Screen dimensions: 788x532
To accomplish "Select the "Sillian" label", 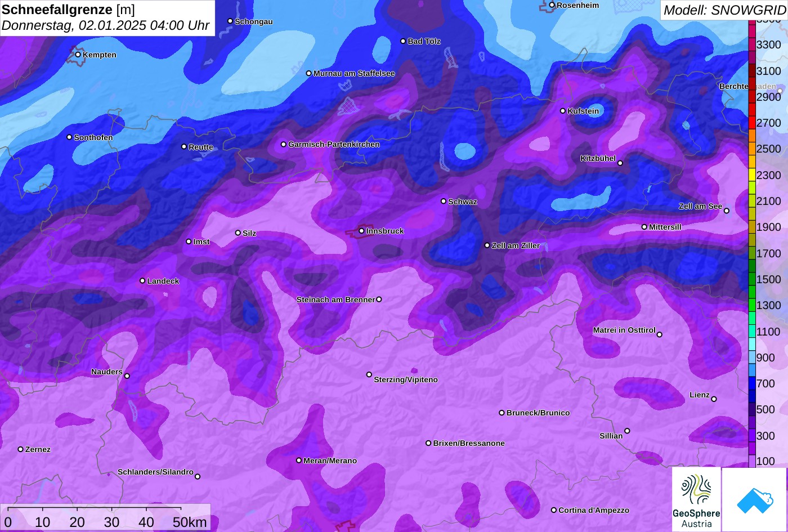I will click(x=611, y=436).
